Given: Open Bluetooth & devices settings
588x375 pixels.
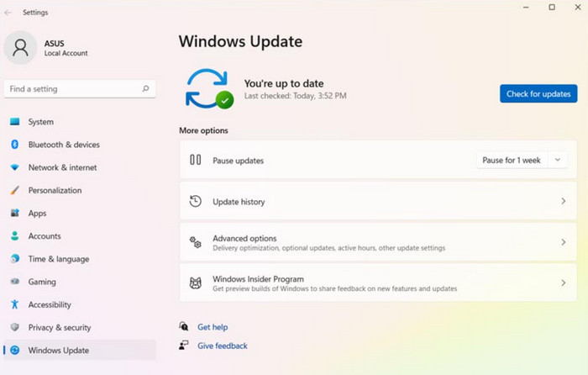Looking at the screenshot, I should pyautogui.click(x=80, y=145).
